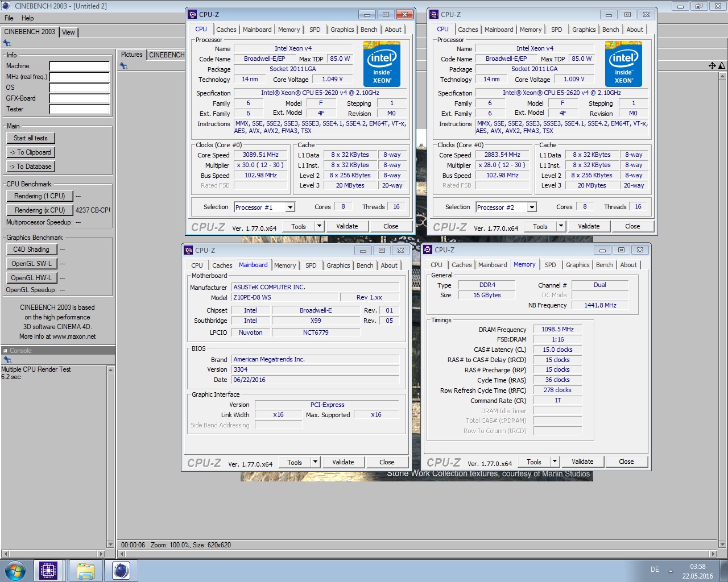Open Caches tab in Processor #1 CPU-Z window
728x582 pixels.
(x=226, y=30)
